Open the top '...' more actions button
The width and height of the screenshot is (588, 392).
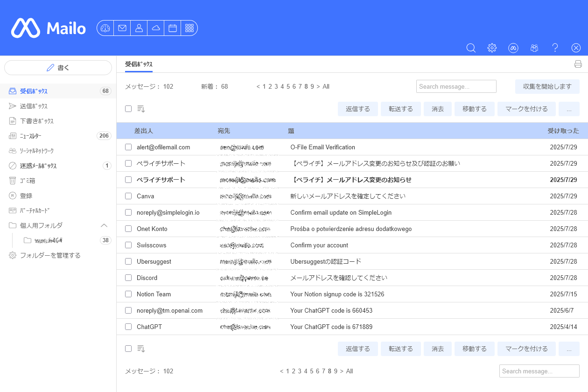[x=569, y=109]
